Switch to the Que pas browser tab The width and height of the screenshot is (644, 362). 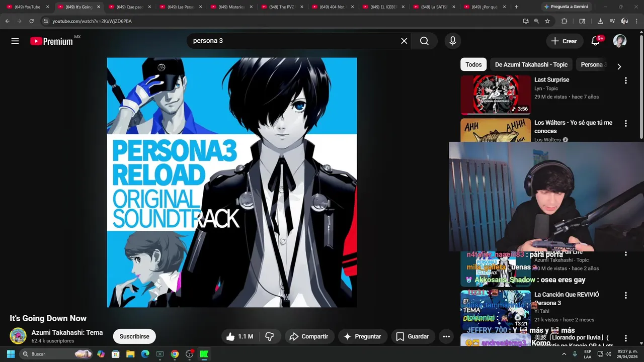(x=130, y=7)
